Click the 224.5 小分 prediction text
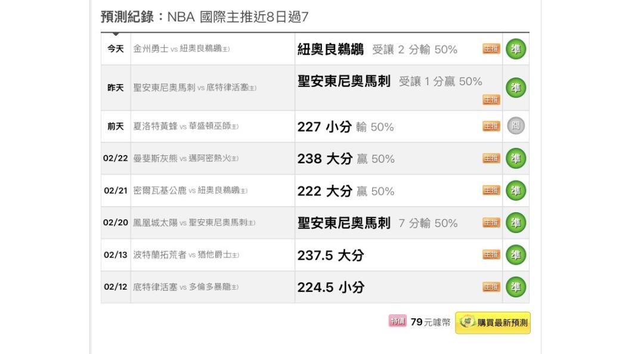This screenshot has width=644, height=354. pos(330,287)
